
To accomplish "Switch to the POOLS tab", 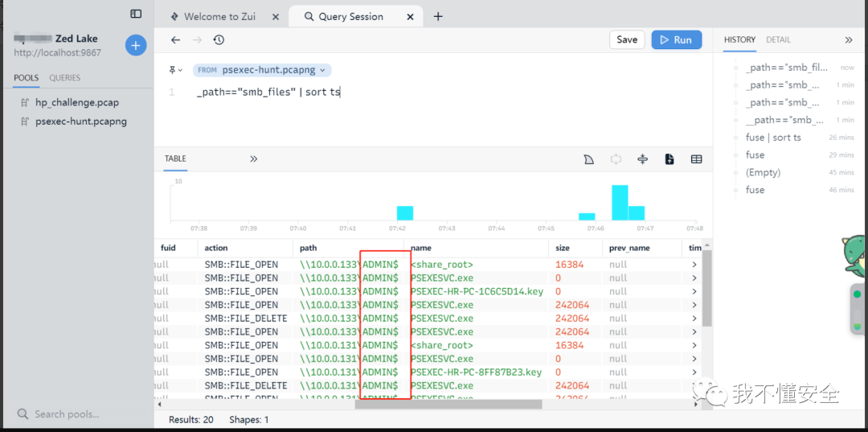I will pos(26,78).
